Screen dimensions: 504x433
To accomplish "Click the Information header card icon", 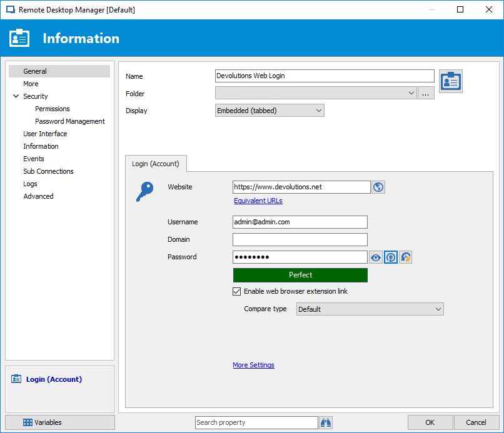I will pos(19,38).
